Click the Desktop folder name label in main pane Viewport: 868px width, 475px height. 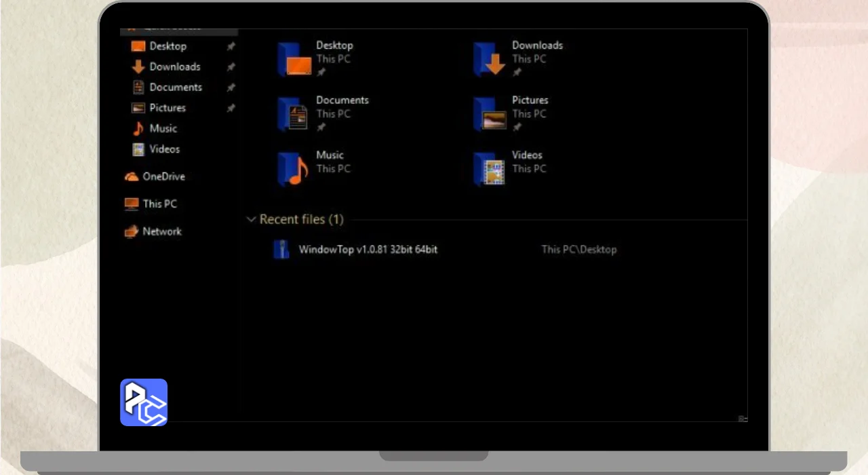tap(334, 45)
